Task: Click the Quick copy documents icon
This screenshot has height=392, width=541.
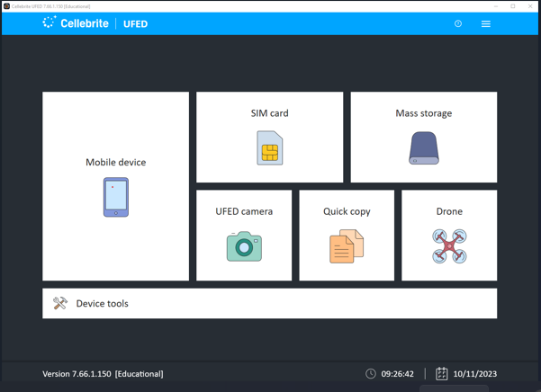Action: (x=347, y=246)
